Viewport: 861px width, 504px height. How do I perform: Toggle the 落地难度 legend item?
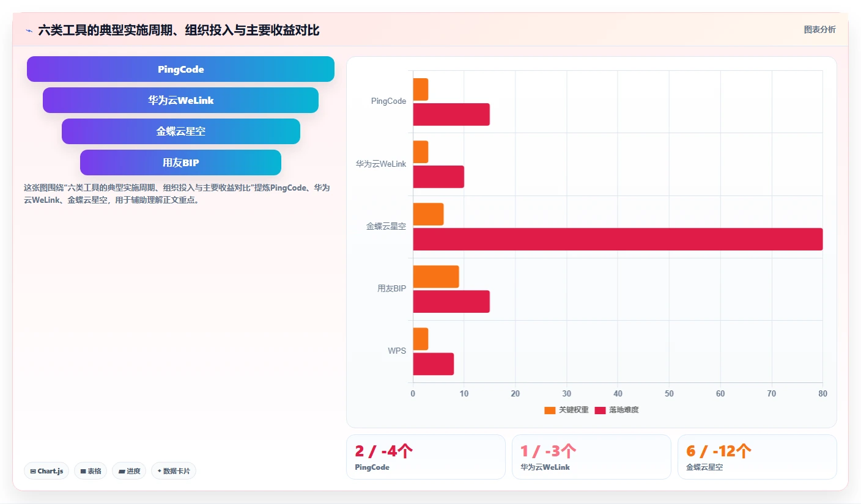pos(616,410)
